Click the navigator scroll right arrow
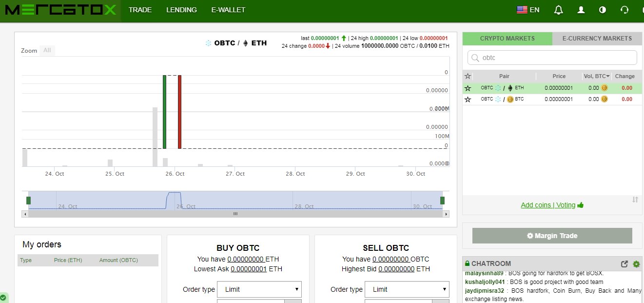Screen dimensions: 644x303 coord(446,214)
